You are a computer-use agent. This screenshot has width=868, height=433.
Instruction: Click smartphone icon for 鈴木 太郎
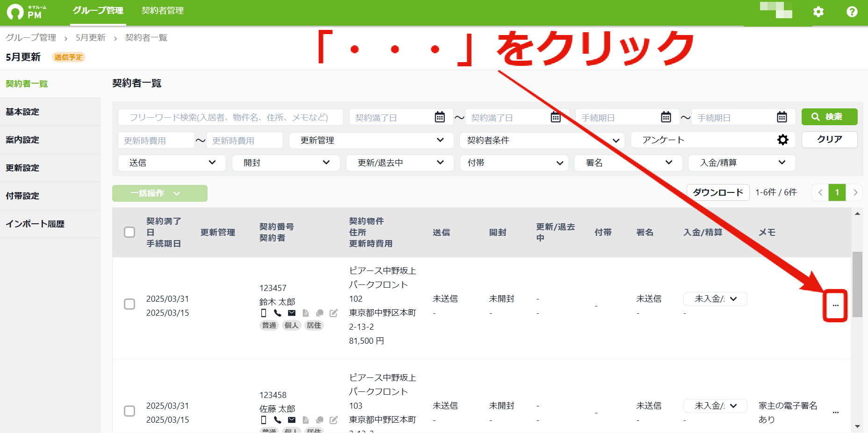click(264, 313)
